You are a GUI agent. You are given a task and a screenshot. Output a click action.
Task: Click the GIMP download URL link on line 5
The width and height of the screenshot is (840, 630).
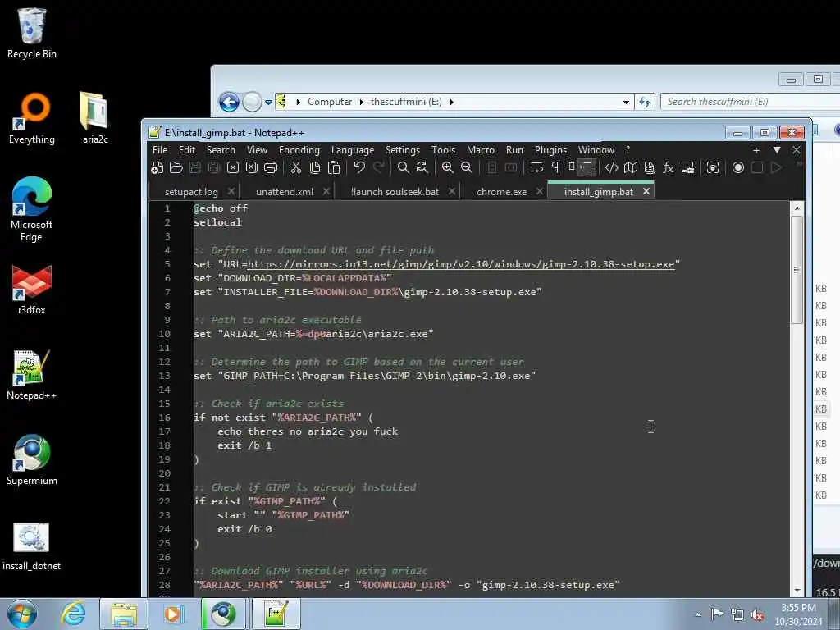461,264
